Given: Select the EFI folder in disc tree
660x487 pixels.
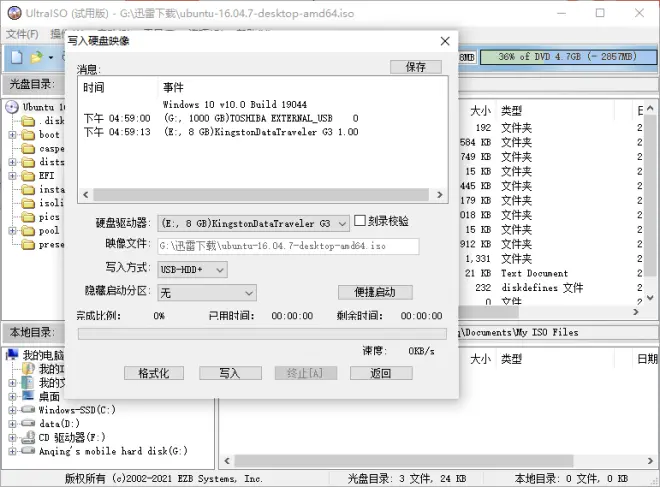Looking at the screenshot, I should 38,176.
